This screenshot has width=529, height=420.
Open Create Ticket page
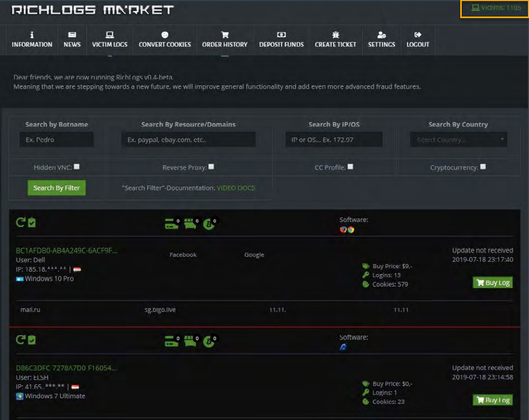(336, 39)
